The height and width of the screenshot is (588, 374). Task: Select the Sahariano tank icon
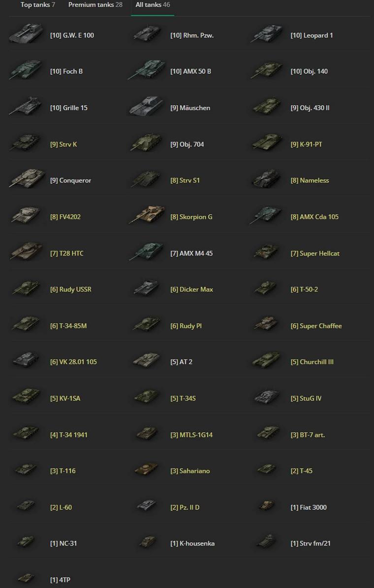click(x=147, y=470)
